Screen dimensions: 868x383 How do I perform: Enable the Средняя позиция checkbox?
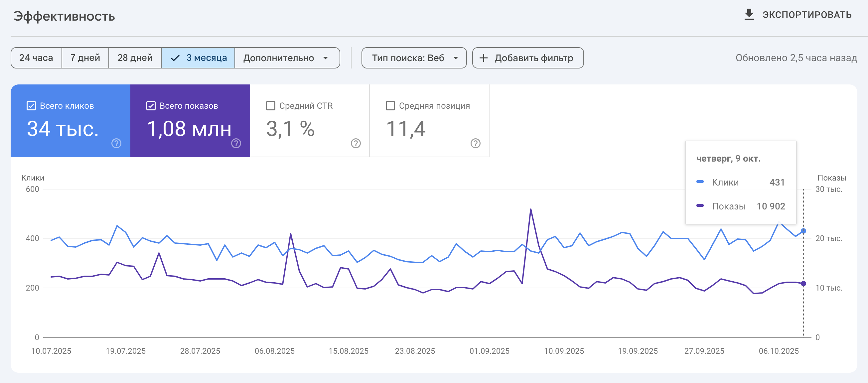tap(390, 106)
